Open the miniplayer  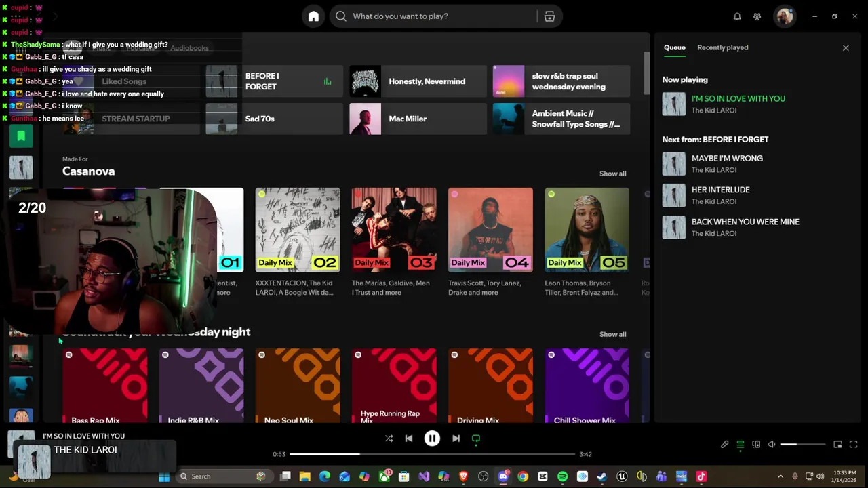pos(837,445)
